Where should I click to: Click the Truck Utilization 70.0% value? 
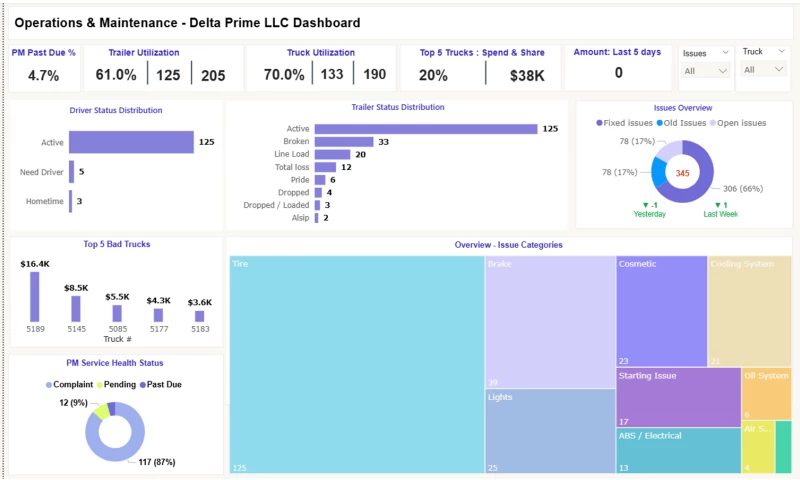tap(284, 74)
